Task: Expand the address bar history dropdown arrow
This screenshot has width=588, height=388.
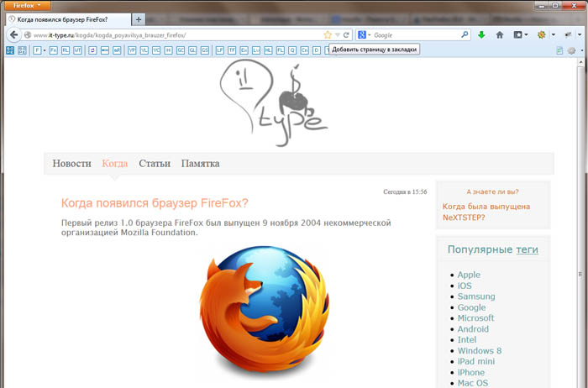Action: point(338,35)
